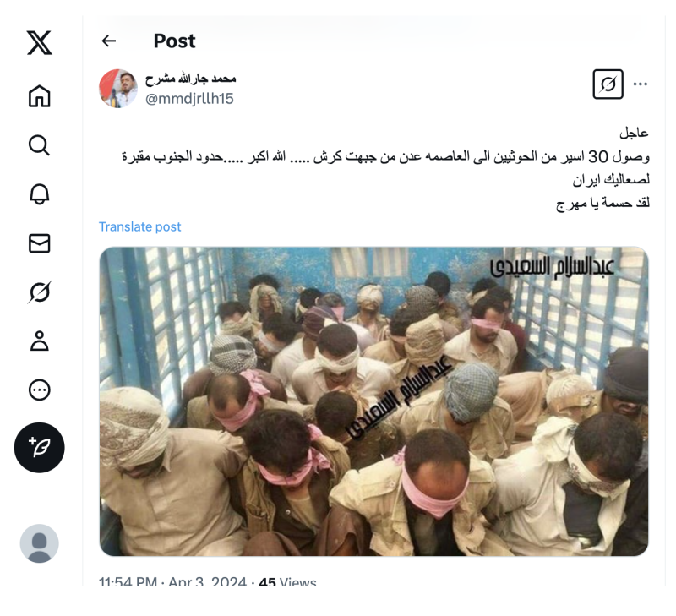Image resolution: width=676 pixels, height=616 pixels.
Task: Open Messages envelope icon
Action: (39, 243)
